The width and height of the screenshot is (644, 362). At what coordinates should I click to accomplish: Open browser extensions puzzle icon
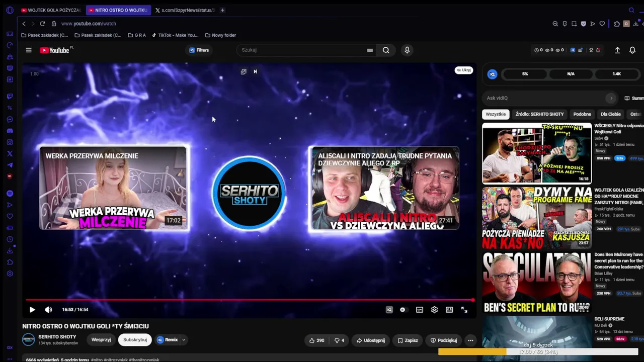[617, 24]
